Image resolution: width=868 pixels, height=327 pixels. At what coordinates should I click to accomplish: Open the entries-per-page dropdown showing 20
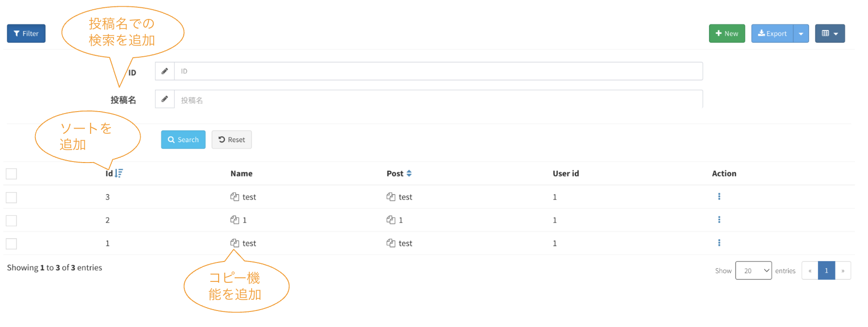[x=753, y=271]
